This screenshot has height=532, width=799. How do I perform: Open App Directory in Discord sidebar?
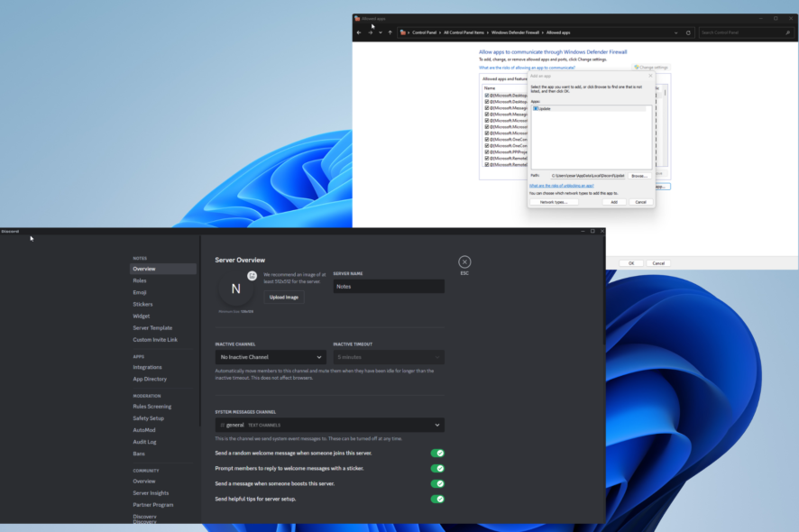point(150,379)
